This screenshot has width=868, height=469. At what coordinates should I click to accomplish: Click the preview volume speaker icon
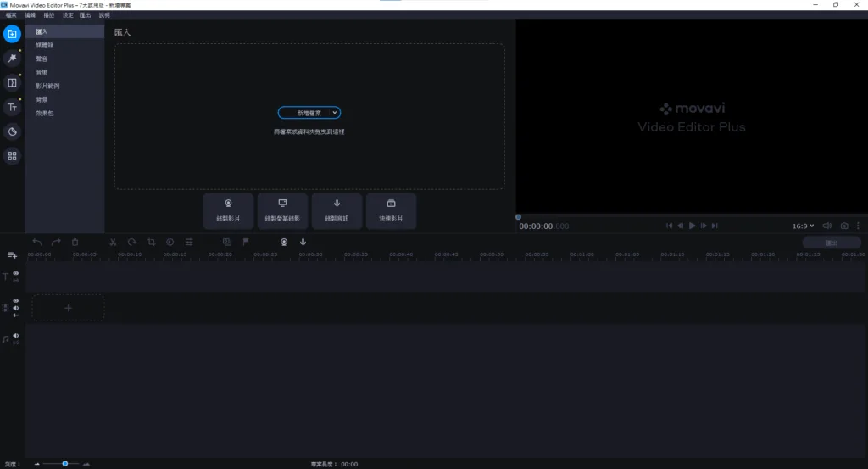[827, 226]
